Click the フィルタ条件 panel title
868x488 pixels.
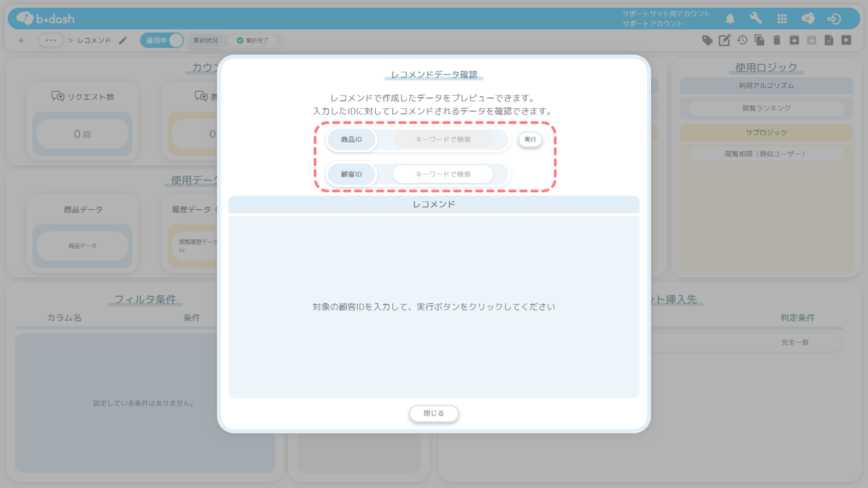click(x=145, y=299)
